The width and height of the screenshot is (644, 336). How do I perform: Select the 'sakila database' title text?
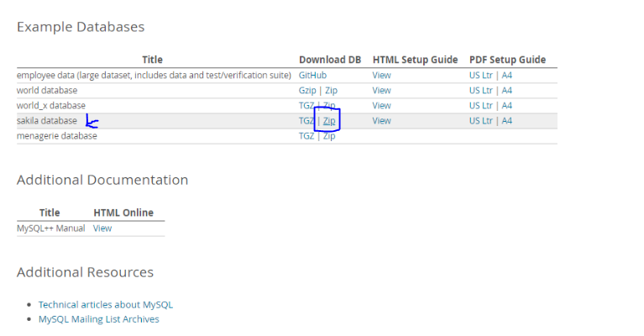(47, 121)
